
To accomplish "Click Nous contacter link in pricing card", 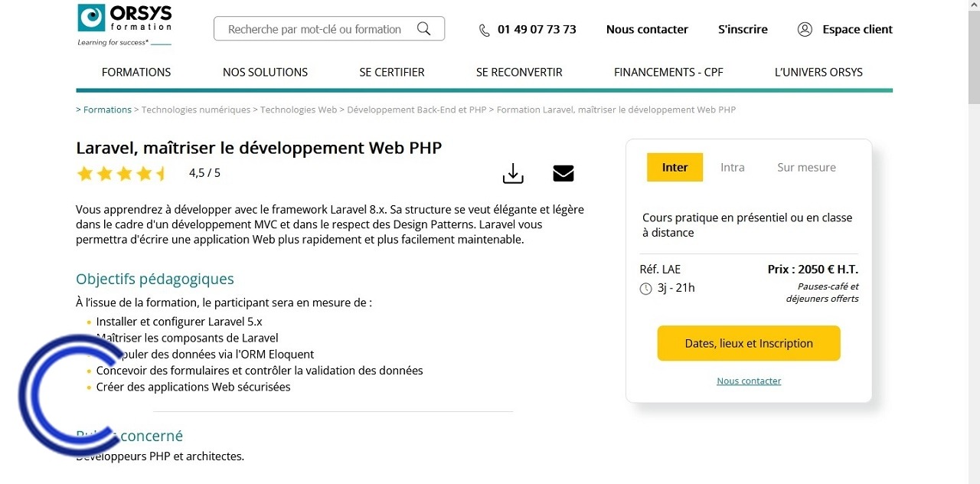I will click(749, 381).
